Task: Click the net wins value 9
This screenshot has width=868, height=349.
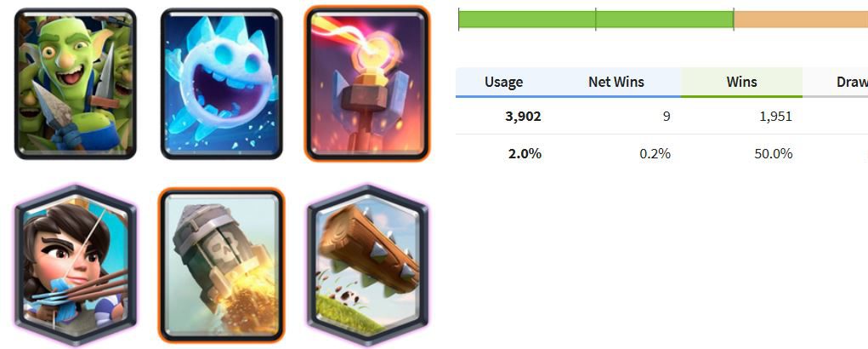Action: [x=667, y=117]
